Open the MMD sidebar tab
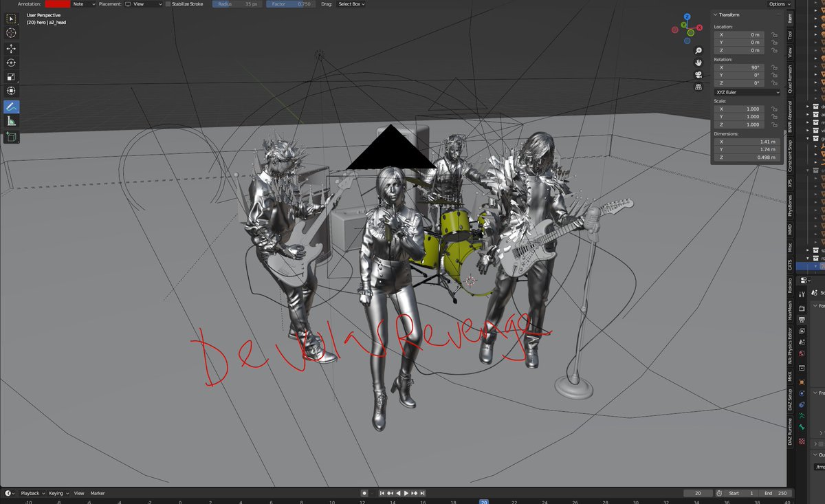825x504 pixels. pos(789,230)
